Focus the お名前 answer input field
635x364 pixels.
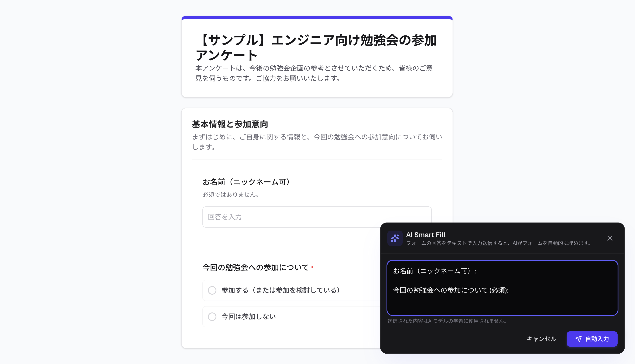[x=290, y=217]
